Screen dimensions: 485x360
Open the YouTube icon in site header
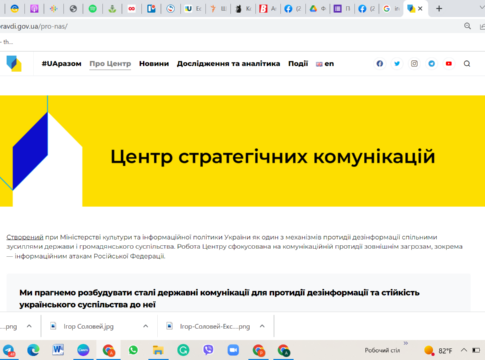449,63
